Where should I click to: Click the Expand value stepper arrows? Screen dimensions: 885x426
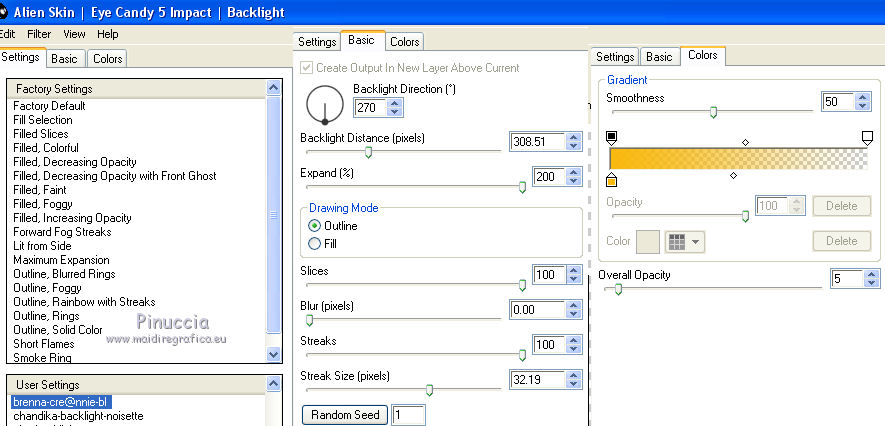(573, 177)
